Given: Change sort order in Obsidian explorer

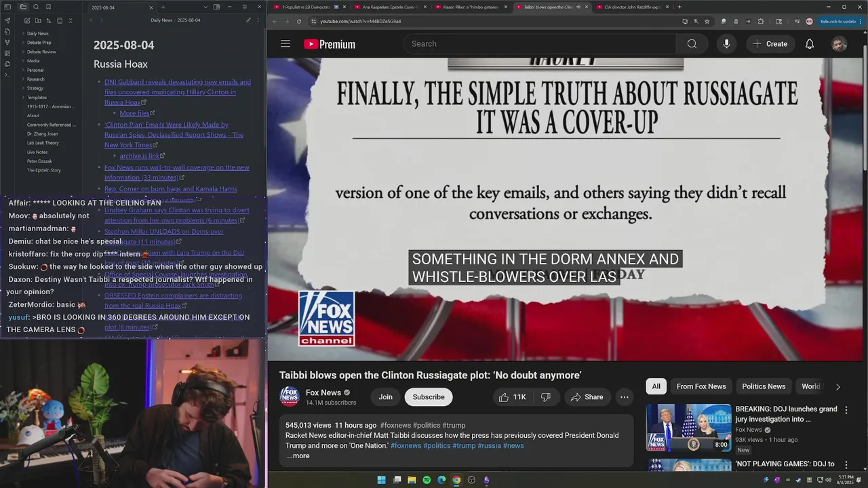Looking at the screenshot, I should [48, 20].
